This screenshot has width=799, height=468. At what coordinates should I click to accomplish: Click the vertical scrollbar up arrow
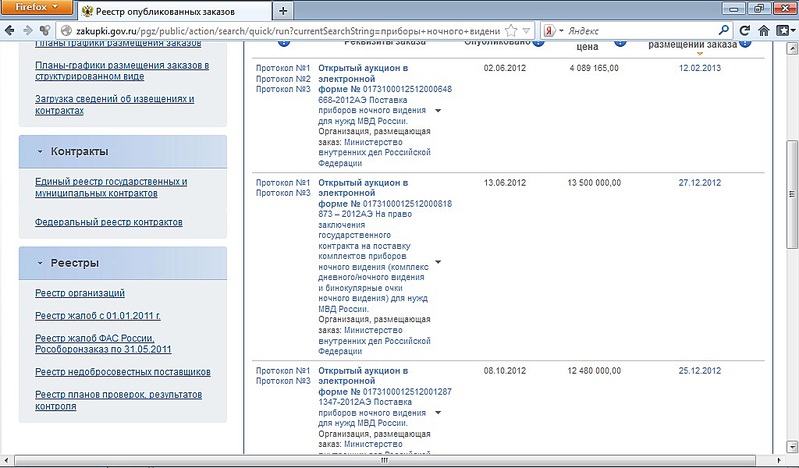pyautogui.click(x=792, y=49)
